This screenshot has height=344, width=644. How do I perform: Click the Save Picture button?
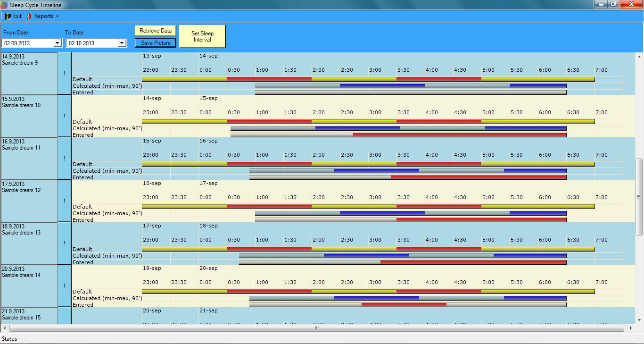click(x=155, y=42)
